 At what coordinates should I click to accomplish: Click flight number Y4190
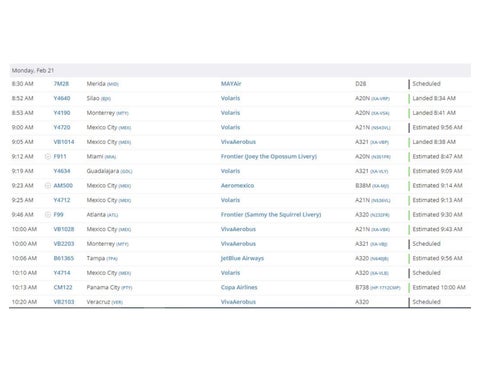coord(62,113)
